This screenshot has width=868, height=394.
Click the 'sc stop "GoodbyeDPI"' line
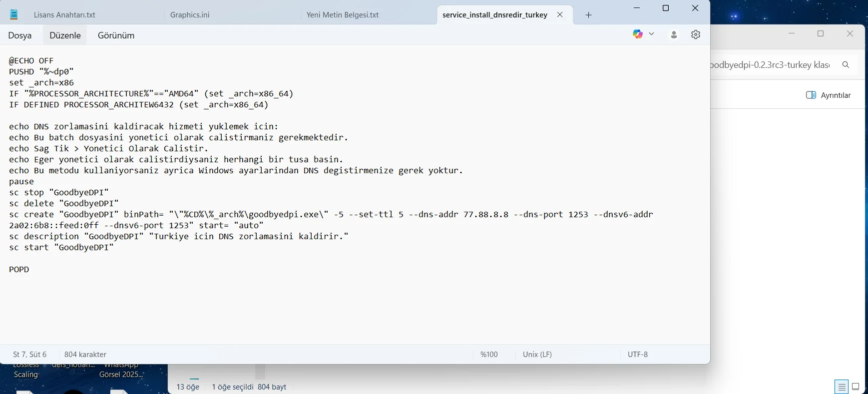(x=59, y=193)
